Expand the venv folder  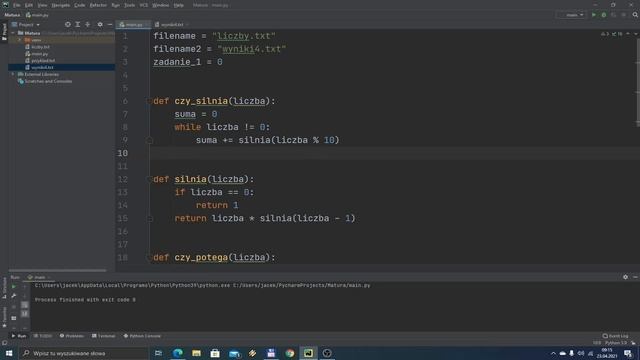[19, 40]
